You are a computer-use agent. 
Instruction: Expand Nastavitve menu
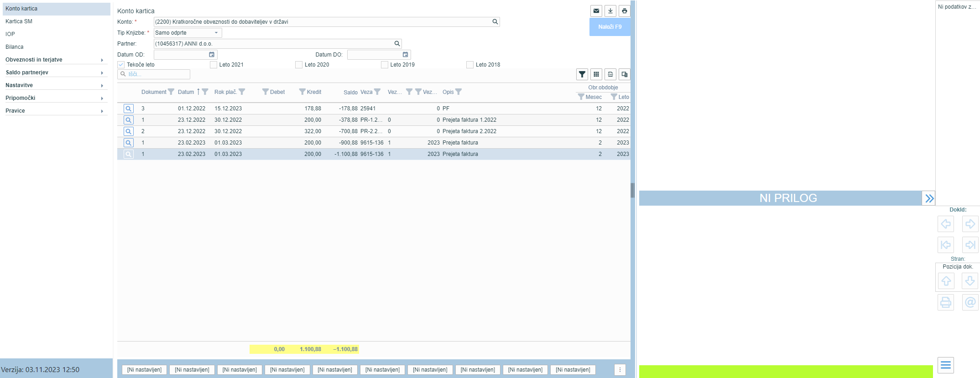click(x=56, y=85)
